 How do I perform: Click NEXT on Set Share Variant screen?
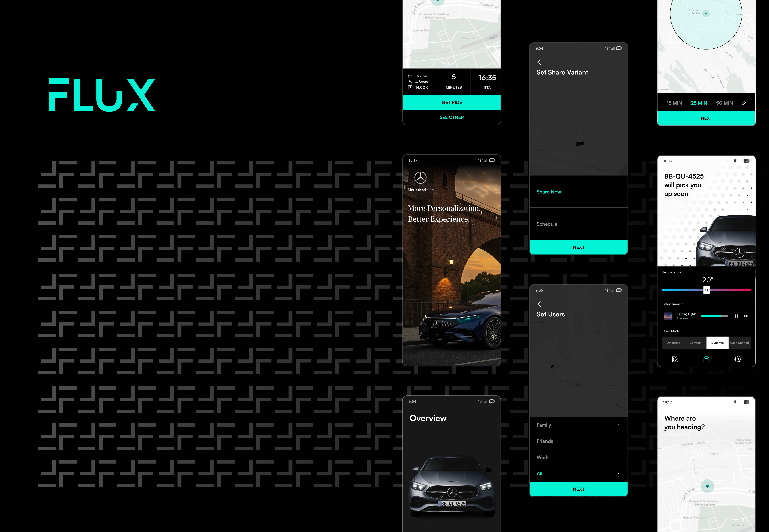pos(579,247)
